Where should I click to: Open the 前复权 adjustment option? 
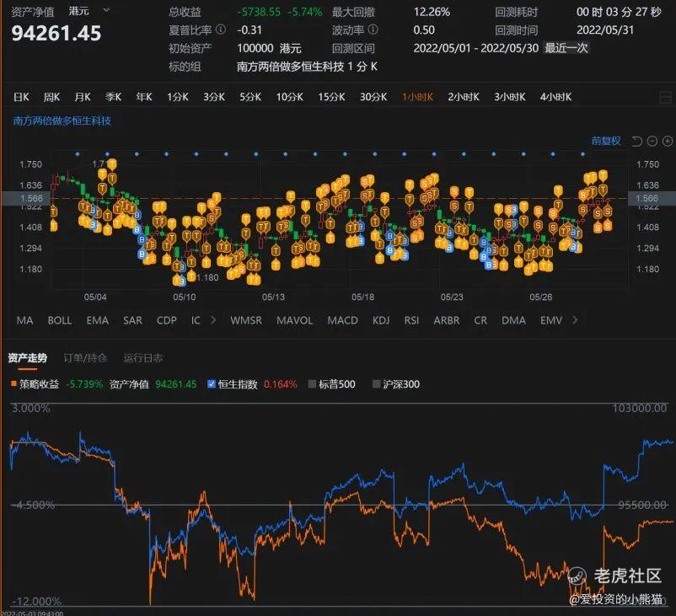[606, 141]
